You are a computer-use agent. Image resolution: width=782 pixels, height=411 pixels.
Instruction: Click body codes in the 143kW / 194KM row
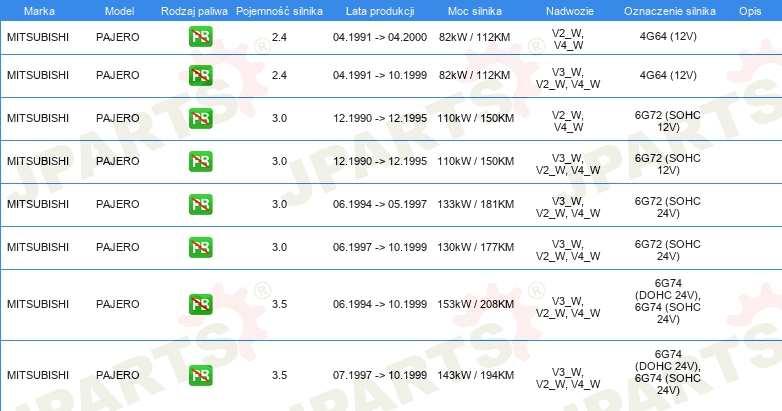tap(568, 378)
